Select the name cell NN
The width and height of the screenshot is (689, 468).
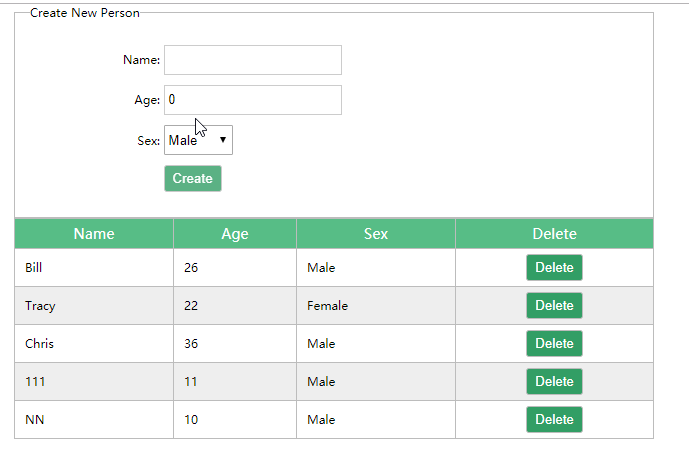(94, 420)
